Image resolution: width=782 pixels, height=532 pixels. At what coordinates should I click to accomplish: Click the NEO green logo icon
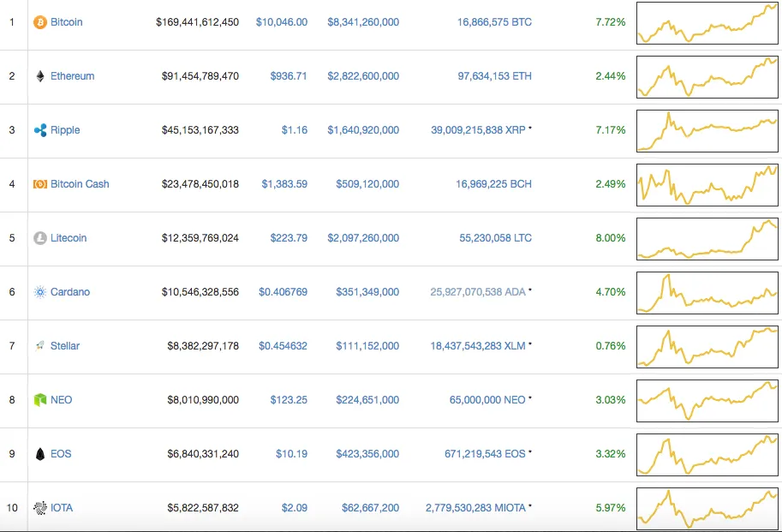coord(40,400)
